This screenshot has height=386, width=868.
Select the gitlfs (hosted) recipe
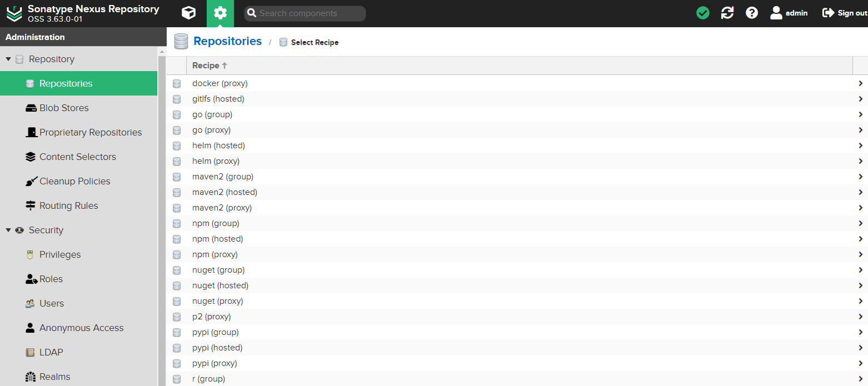517,99
